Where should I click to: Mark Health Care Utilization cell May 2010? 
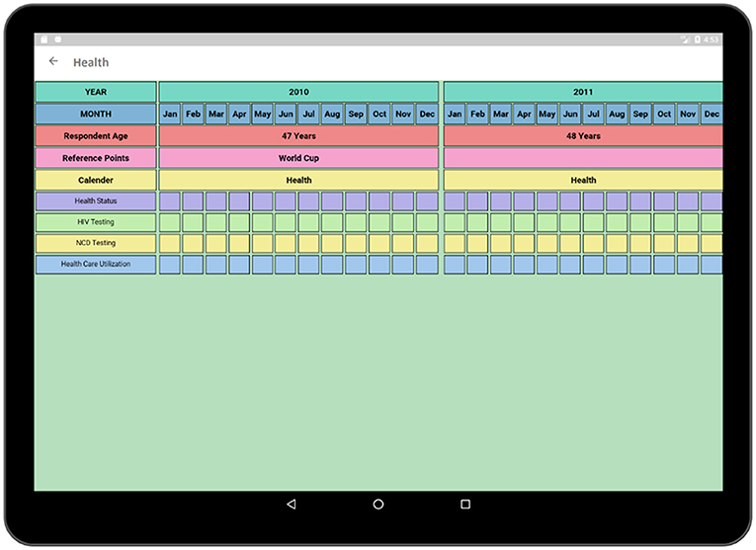(x=262, y=265)
